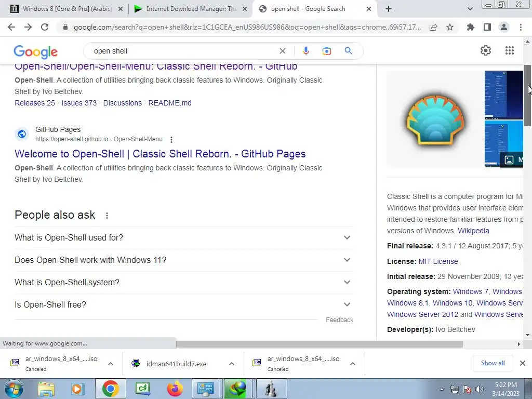Viewport: 532px width, 399px height.
Task: Open the idman641build7.exe download item
Action: pyautogui.click(x=177, y=364)
